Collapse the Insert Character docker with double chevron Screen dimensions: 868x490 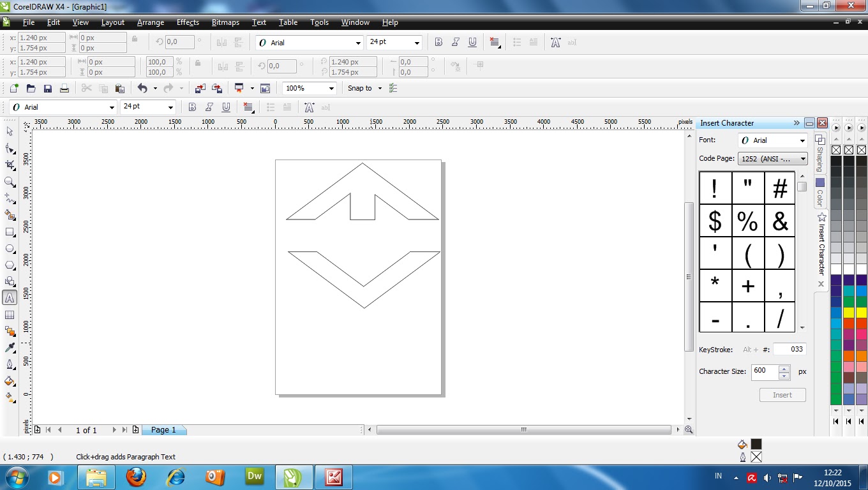click(797, 122)
